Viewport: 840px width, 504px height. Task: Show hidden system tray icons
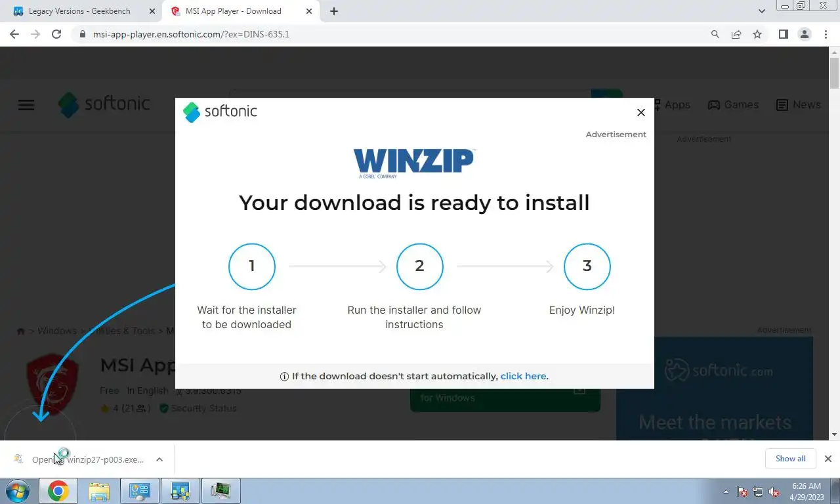[726, 492]
